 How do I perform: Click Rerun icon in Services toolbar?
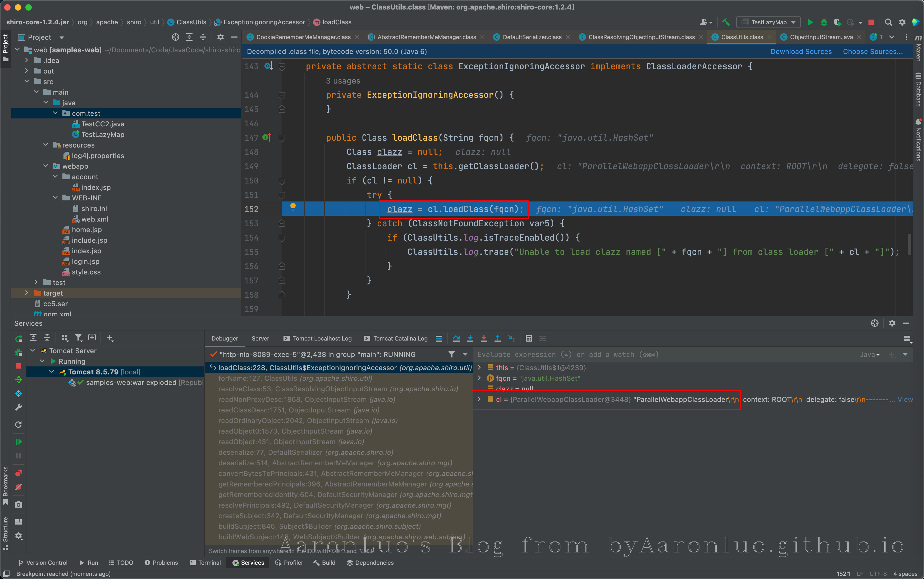(x=19, y=338)
